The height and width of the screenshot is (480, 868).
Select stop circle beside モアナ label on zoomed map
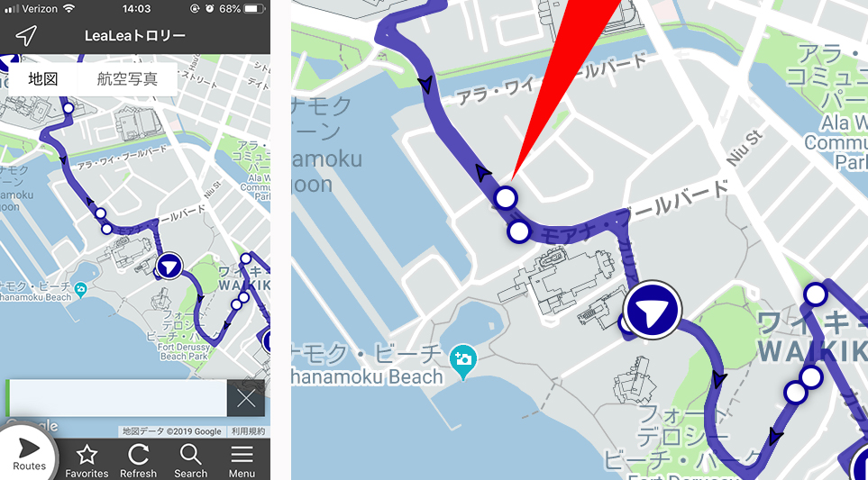click(x=518, y=231)
